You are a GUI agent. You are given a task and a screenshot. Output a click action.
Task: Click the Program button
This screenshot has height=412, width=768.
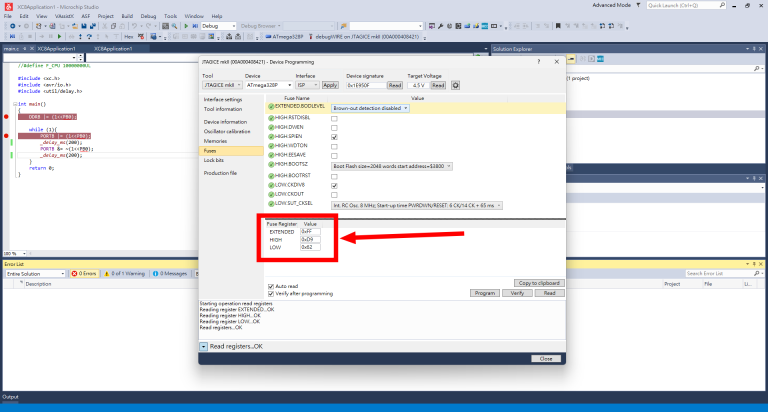point(485,293)
